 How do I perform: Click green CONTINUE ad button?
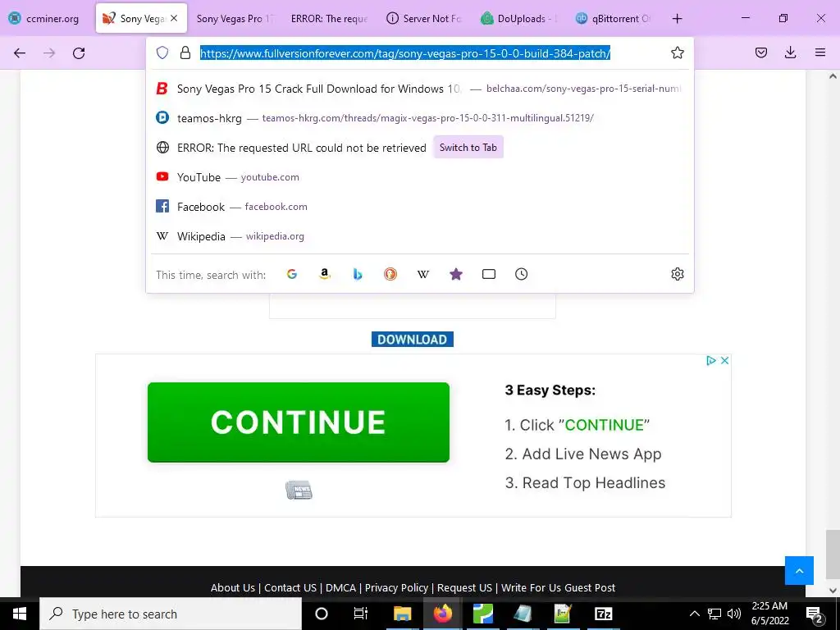tap(299, 422)
